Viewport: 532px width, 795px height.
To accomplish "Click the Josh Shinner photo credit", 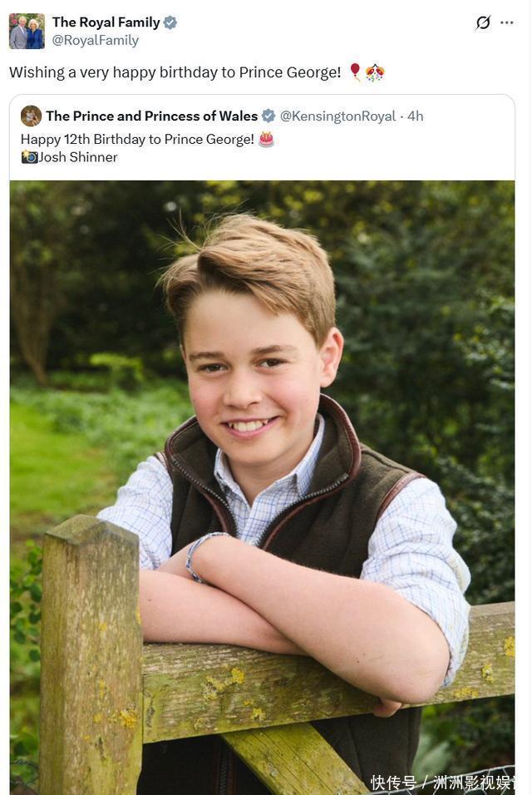I will tap(78, 157).
